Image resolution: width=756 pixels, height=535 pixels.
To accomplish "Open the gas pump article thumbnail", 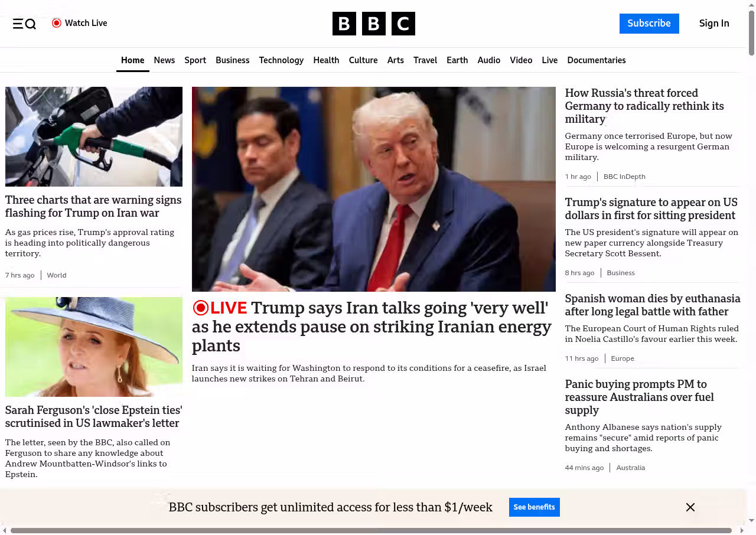I will pyautogui.click(x=94, y=136).
